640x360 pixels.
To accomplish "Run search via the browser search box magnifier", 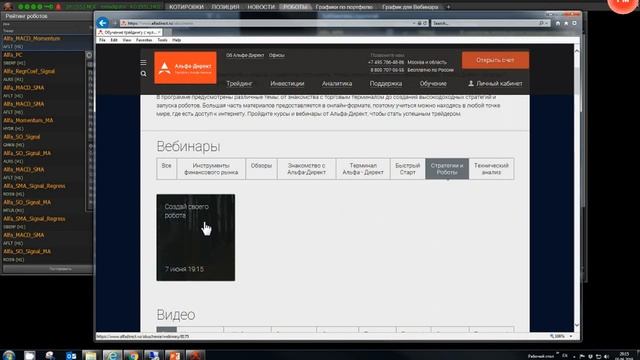I will [x=541, y=23].
